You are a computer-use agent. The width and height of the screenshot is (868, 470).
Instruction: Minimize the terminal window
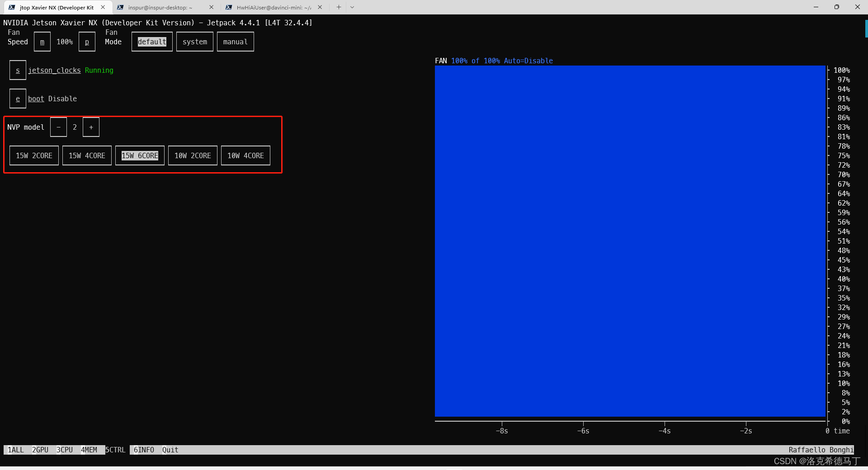pyautogui.click(x=816, y=7)
